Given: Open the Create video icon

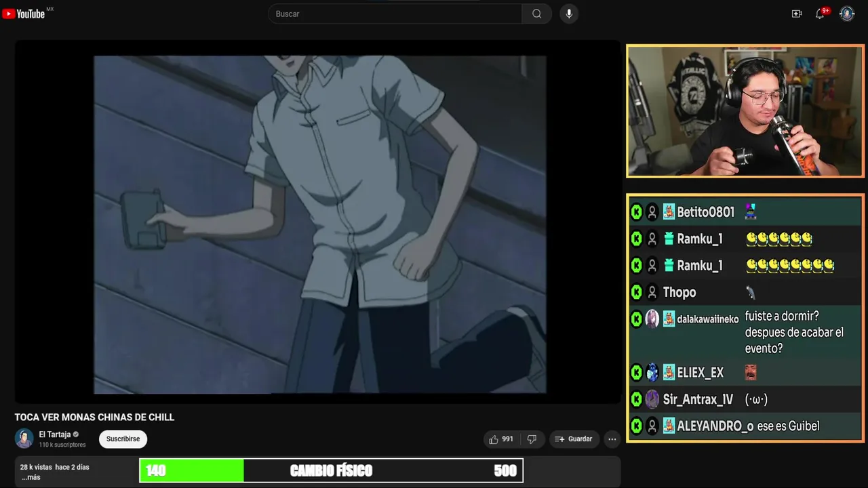Looking at the screenshot, I should (797, 14).
